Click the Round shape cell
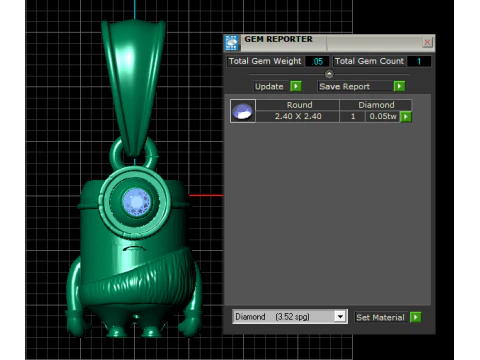 [299, 105]
